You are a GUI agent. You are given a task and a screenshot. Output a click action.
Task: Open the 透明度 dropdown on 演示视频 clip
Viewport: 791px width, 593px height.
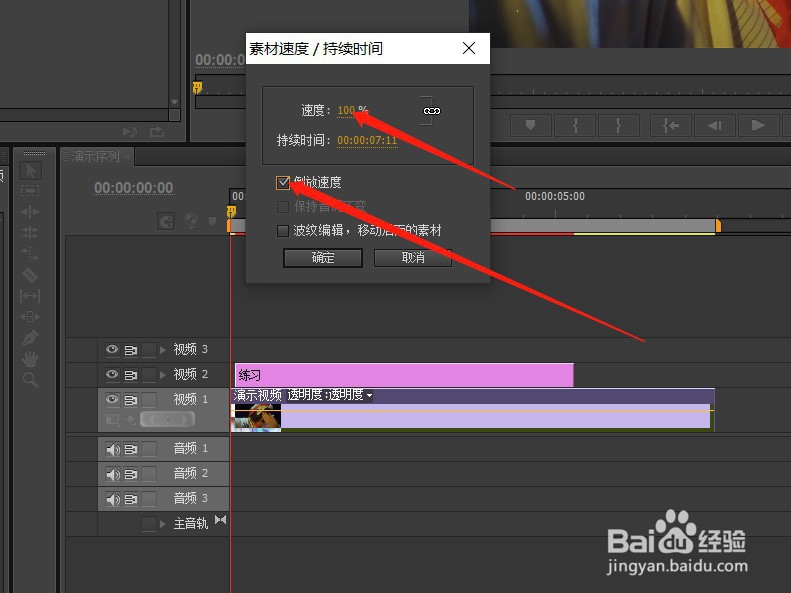(369, 395)
